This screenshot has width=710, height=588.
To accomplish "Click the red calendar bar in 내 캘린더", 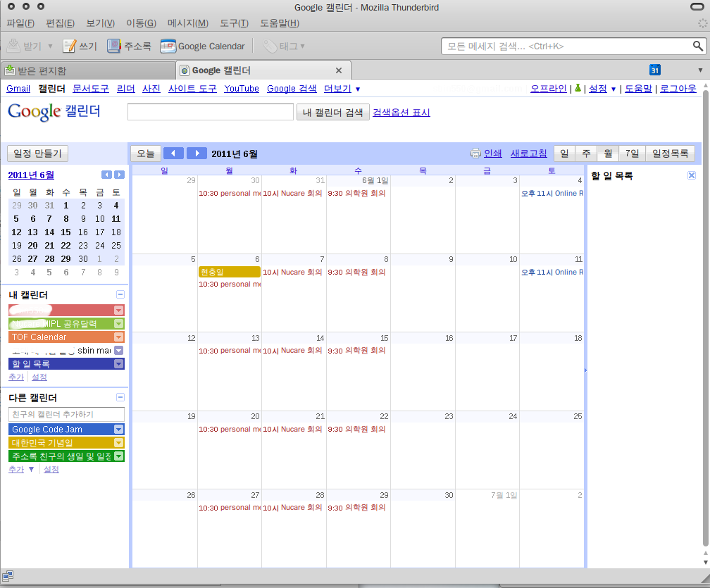I will 61,310.
